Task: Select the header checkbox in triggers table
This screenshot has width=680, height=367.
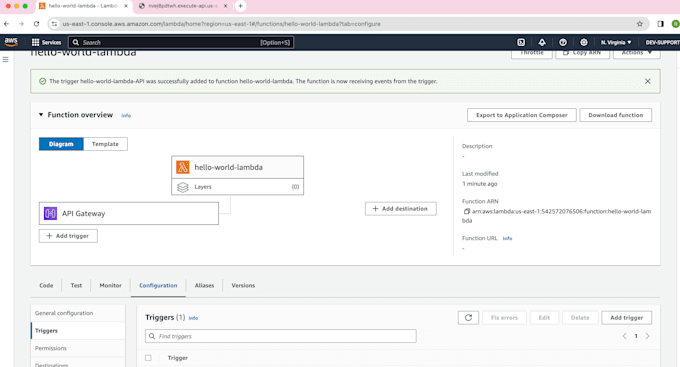Action: 148,358
